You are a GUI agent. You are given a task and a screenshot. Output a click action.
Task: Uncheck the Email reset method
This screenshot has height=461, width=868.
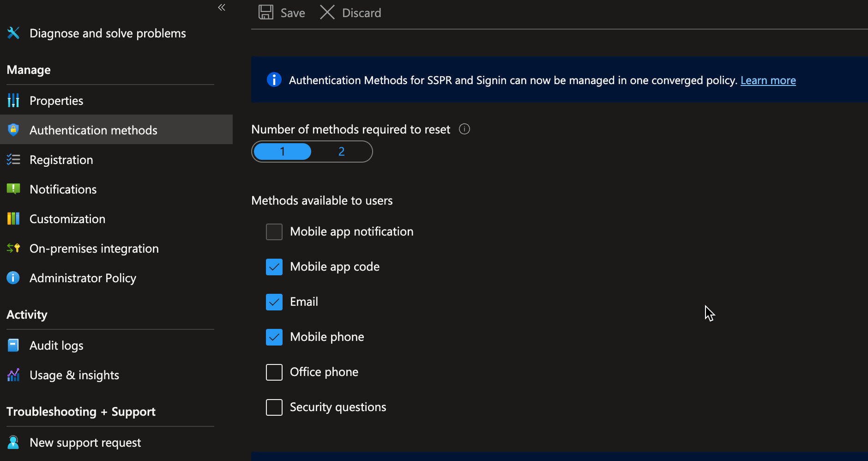[274, 302]
